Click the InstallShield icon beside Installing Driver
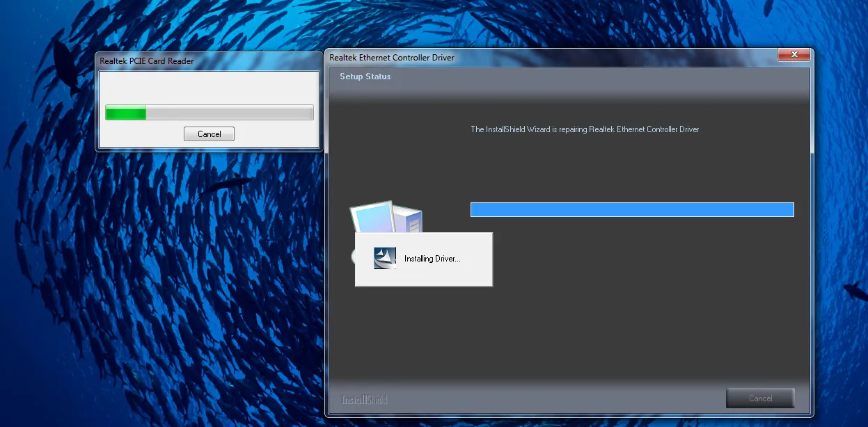 [385, 258]
